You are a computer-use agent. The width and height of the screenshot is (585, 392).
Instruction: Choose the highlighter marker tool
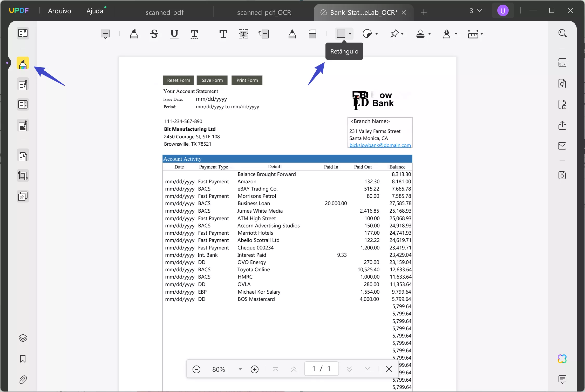(134, 34)
